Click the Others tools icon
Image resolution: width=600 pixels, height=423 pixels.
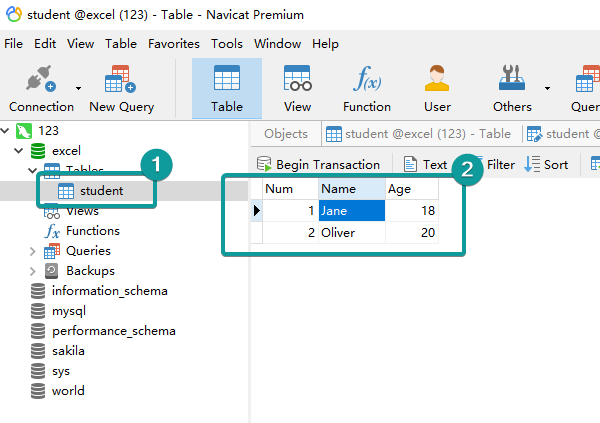512,81
